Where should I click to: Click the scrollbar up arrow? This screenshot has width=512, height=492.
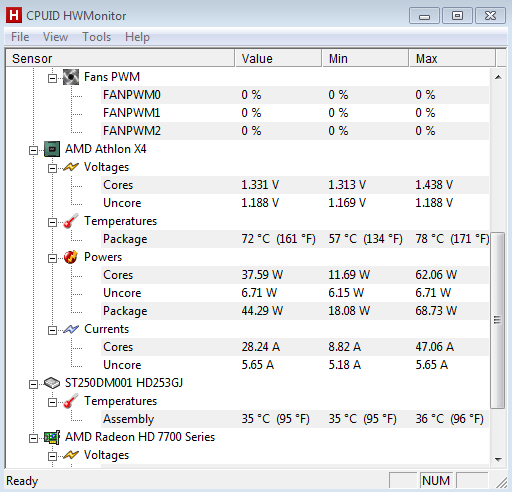coord(498,77)
